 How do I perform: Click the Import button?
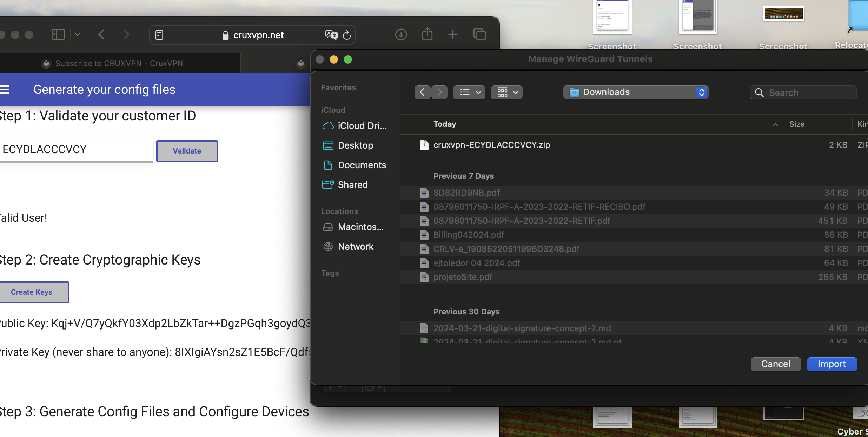(831, 364)
